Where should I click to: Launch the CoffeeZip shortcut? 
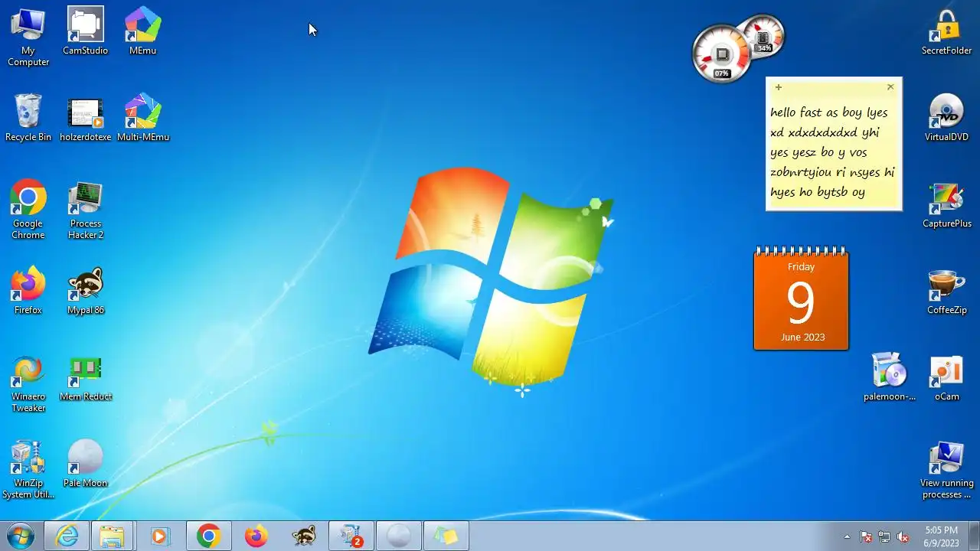[x=946, y=291]
